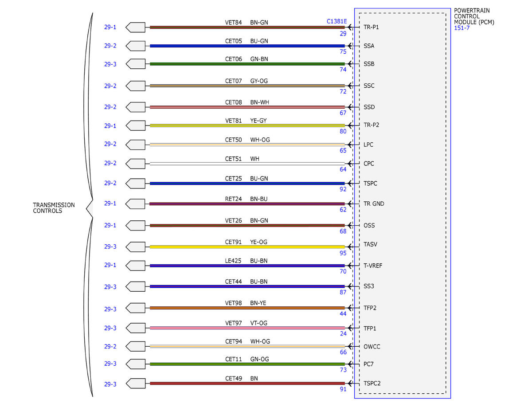Follow the 29-2 link beside wire CET94
This screenshot has height=411, width=532.
coord(110,346)
